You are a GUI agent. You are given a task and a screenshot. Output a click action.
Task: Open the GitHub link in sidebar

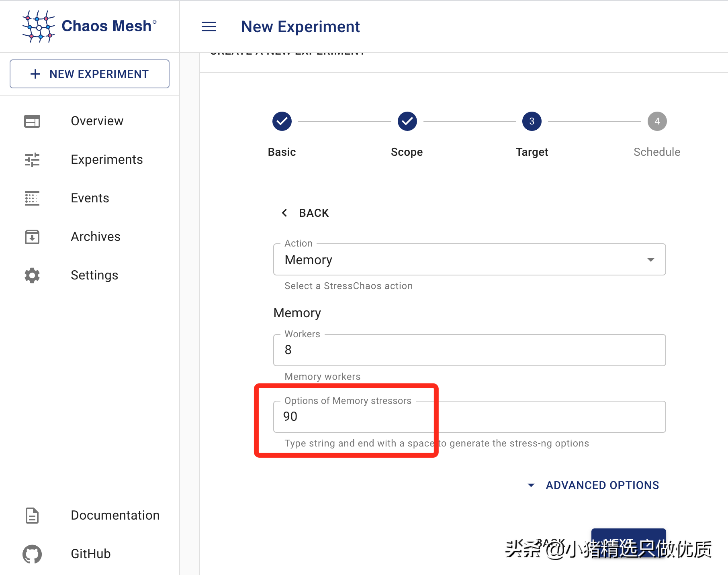coord(90,554)
